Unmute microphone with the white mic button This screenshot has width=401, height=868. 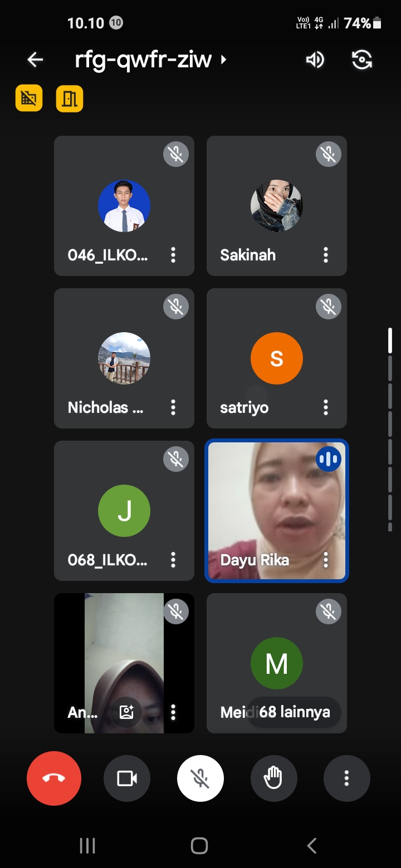pyautogui.click(x=200, y=778)
